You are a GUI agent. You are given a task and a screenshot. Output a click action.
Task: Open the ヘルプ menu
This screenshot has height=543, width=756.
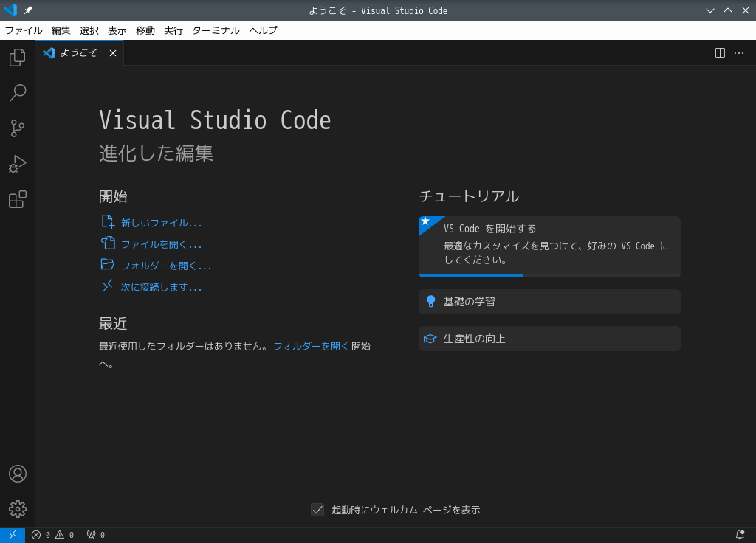(x=264, y=30)
